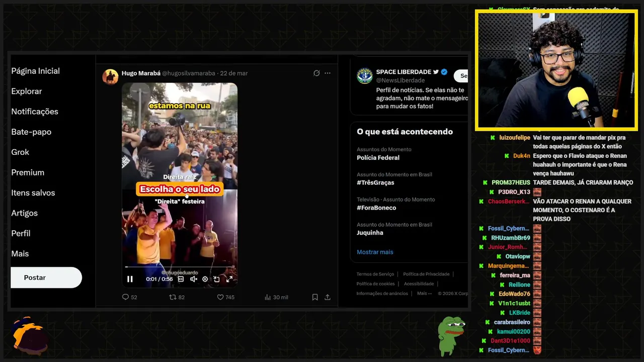Click the Postar button

pos(46,278)
